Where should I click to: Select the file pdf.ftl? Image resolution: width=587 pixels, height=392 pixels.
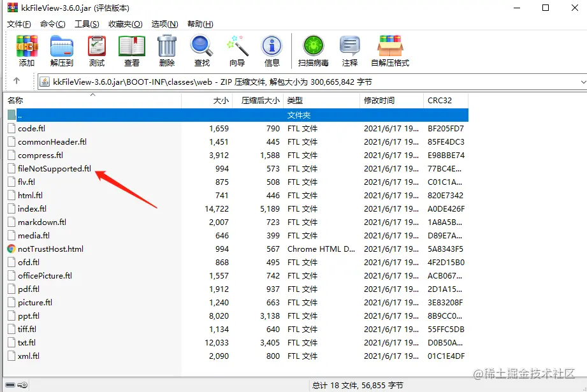pyautogui.click(x=29, y=289)
